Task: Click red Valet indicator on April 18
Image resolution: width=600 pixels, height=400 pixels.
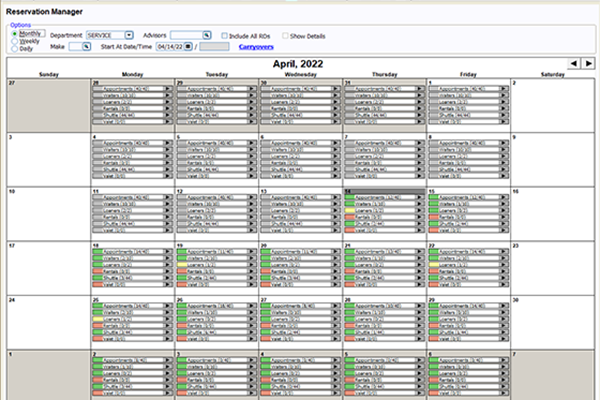Action: click(98, 284)
